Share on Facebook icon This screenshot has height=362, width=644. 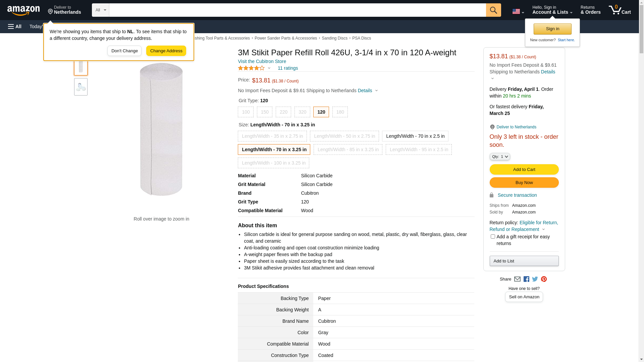(526, 279)
